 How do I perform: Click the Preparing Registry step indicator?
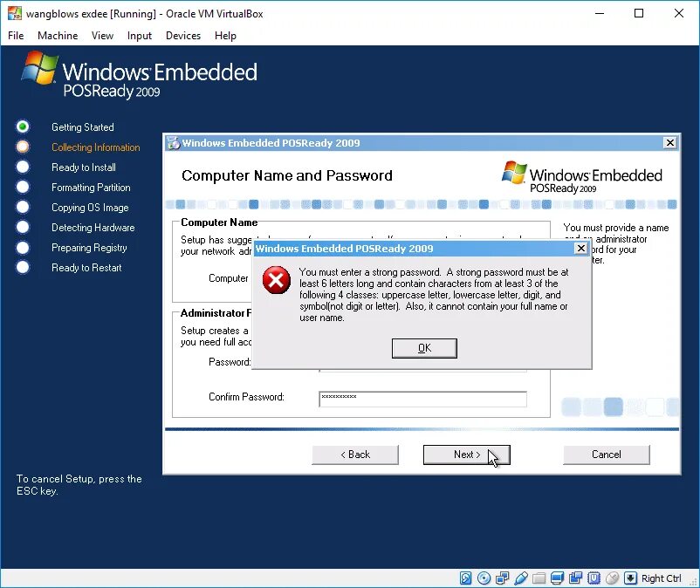coord(23,247)
